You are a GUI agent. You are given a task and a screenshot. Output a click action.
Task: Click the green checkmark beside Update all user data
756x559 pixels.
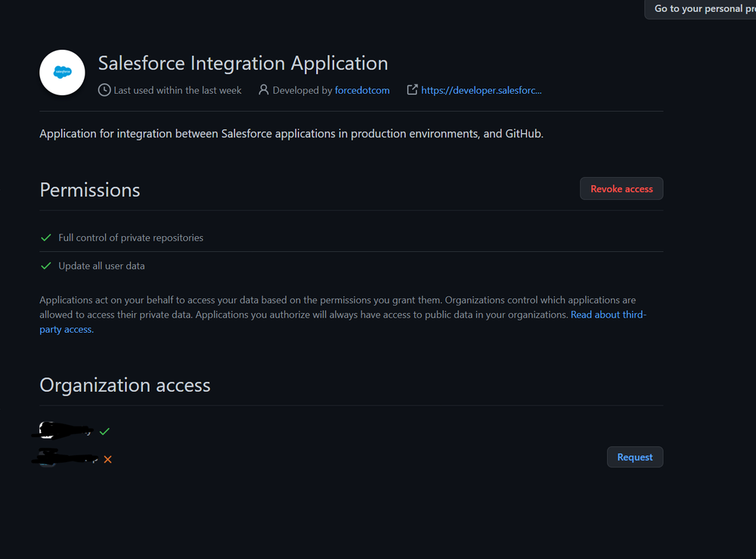point(46,266)
